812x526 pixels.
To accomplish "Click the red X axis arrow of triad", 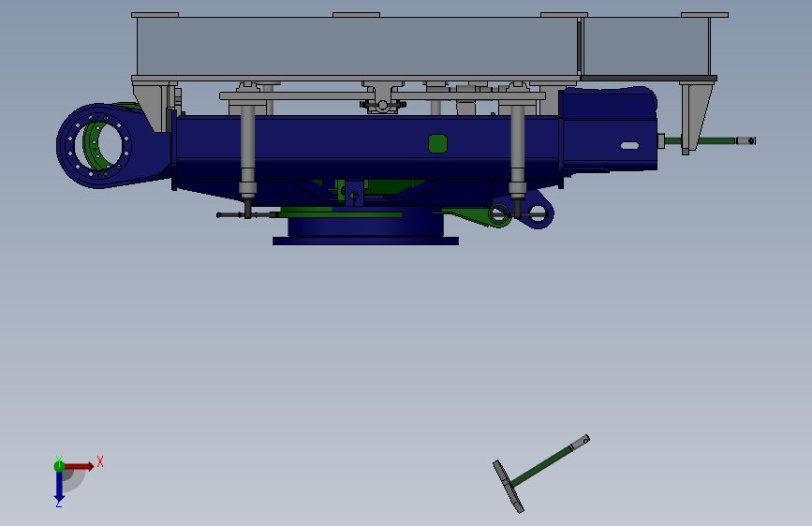I will (80, 466).
